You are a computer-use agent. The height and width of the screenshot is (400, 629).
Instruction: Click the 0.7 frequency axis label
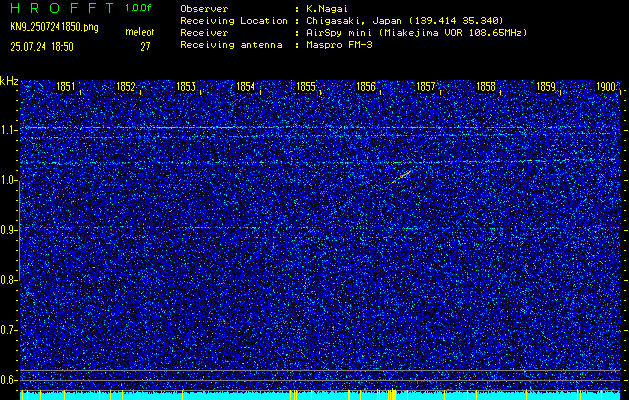7,330
